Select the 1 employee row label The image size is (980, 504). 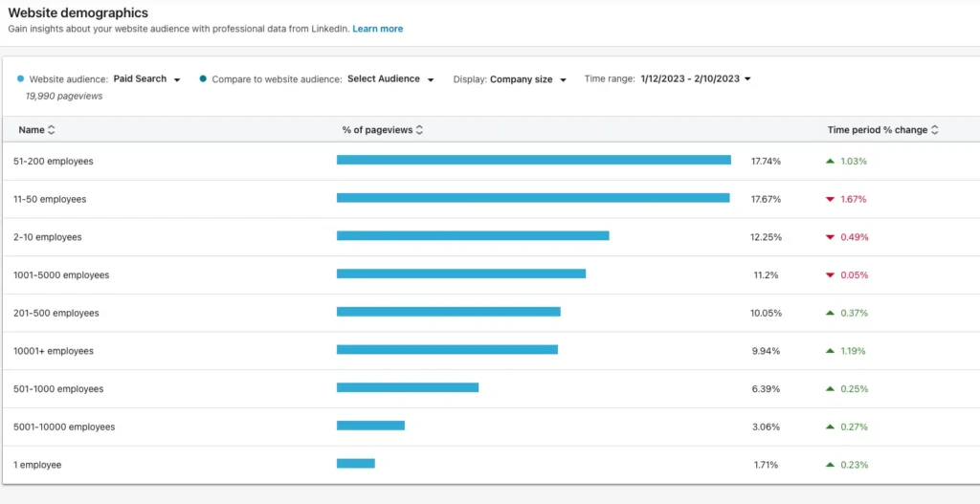[x=37, y=465]
